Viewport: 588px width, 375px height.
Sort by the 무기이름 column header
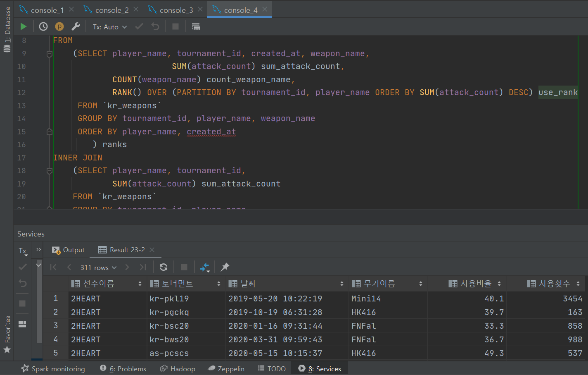point(388,284)
